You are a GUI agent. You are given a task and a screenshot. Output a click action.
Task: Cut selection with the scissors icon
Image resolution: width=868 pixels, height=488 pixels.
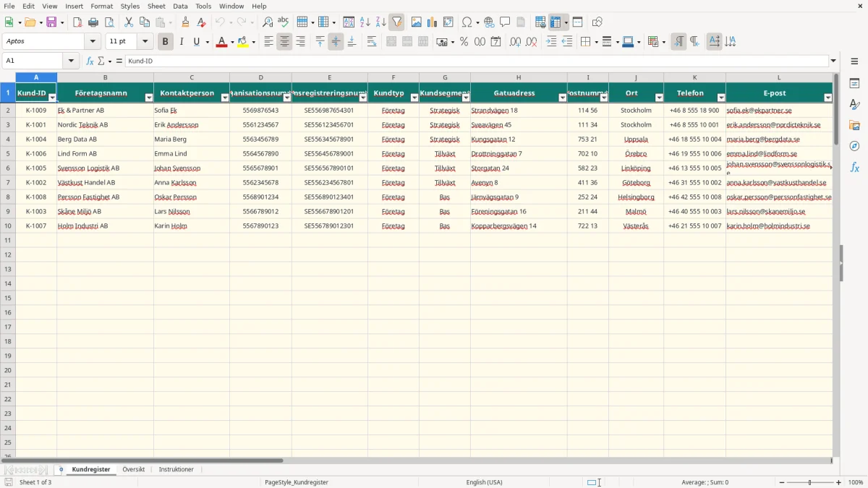(x=129, y=22)
